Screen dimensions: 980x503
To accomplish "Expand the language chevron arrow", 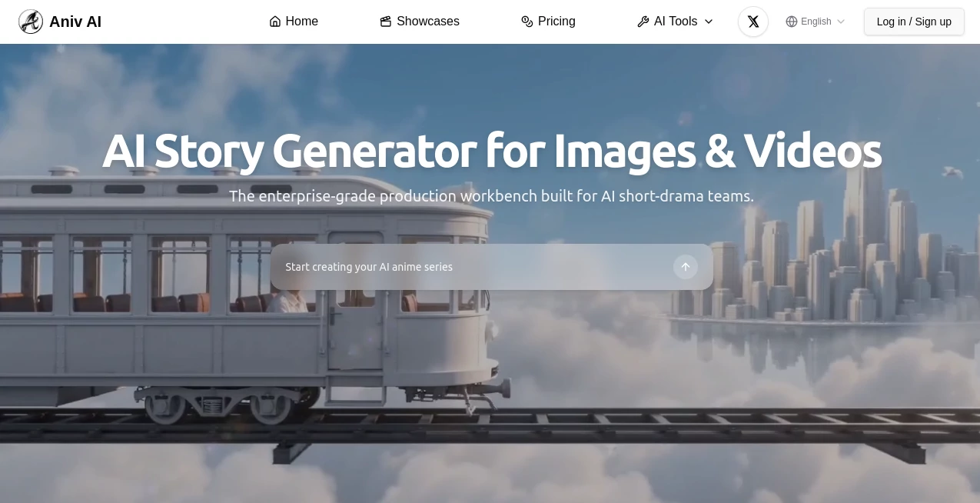I will [841, 22].
